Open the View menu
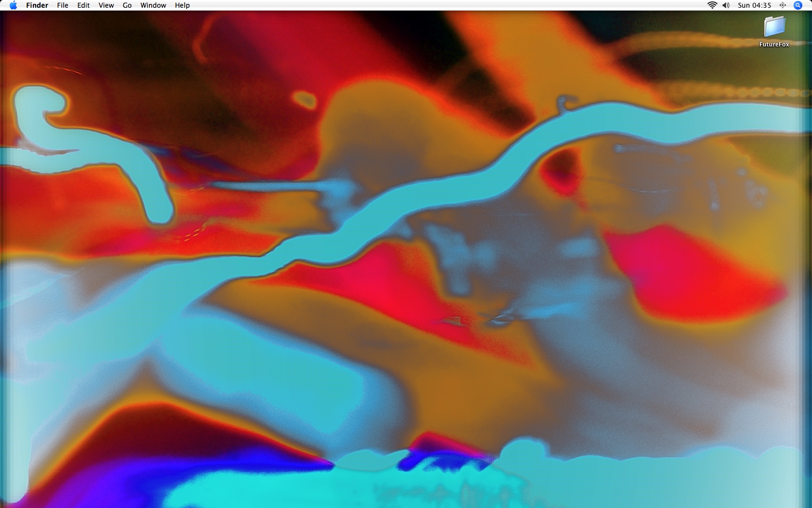The image size is (812, 508). click(106, 5)
